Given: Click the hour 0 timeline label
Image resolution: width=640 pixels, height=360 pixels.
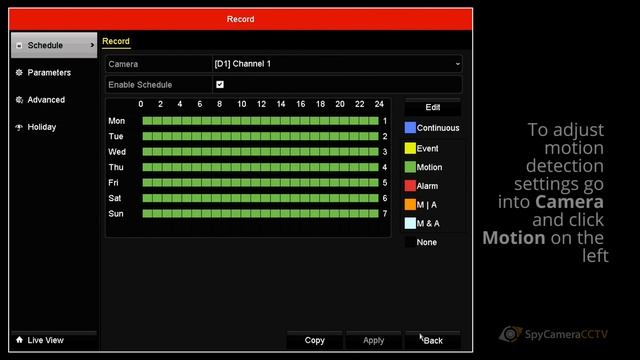Looking at the screenshot, I should point(141,104).
